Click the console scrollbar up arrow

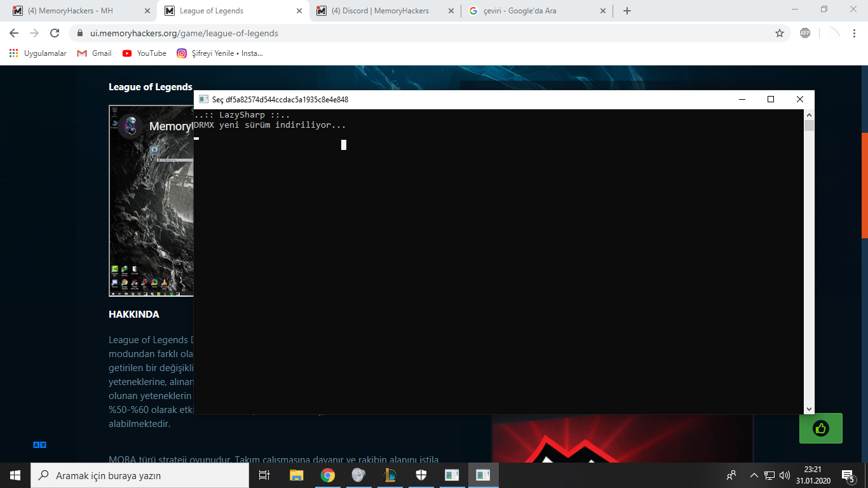[809, 115]
